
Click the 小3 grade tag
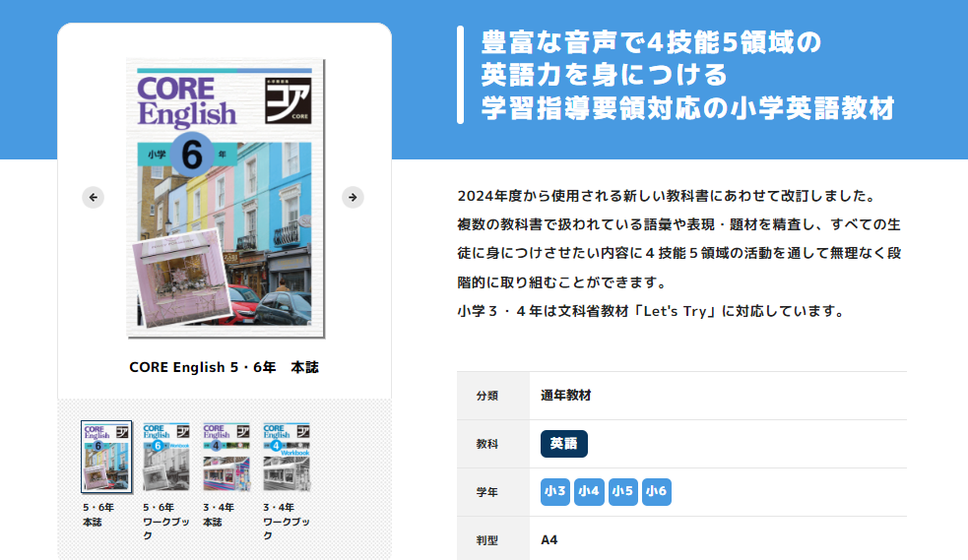pyautogui.click(x=555, y=491)
